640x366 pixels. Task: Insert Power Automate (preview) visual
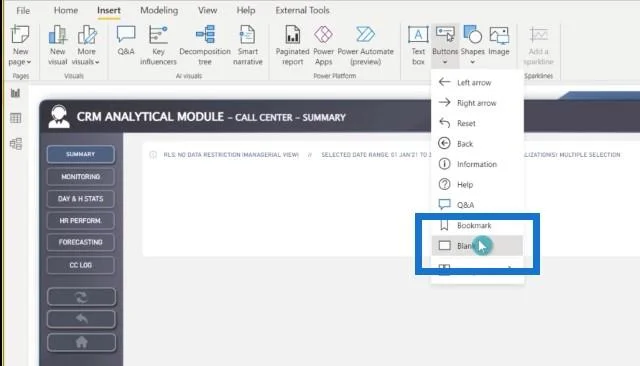tap(365, 46)
